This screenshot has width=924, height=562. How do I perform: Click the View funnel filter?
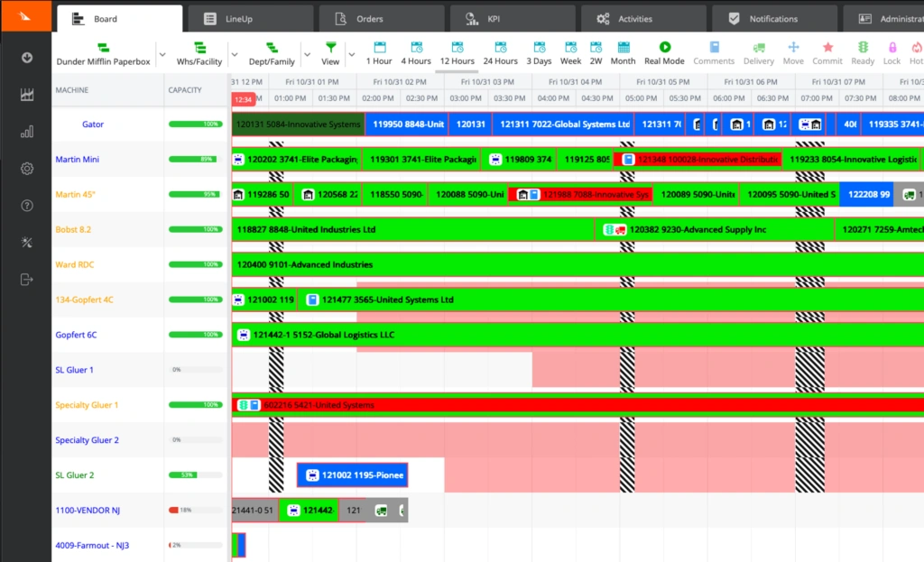coord(330,53)
